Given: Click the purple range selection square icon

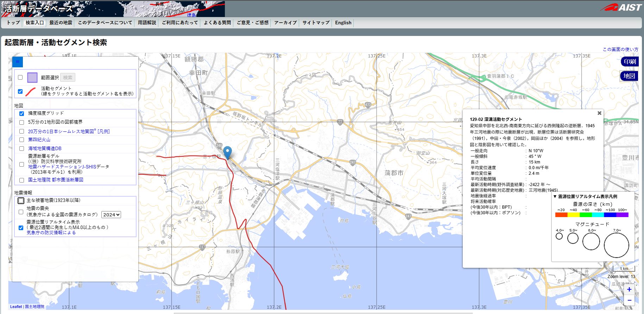Looking at the screenshot, I should [x=32, y=78].
